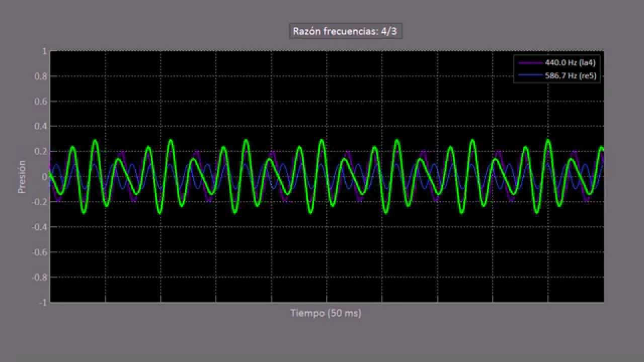The image size is (644, 362).
Task: Click the first green waveform peak on the left
Action: [x=72, y=147]
